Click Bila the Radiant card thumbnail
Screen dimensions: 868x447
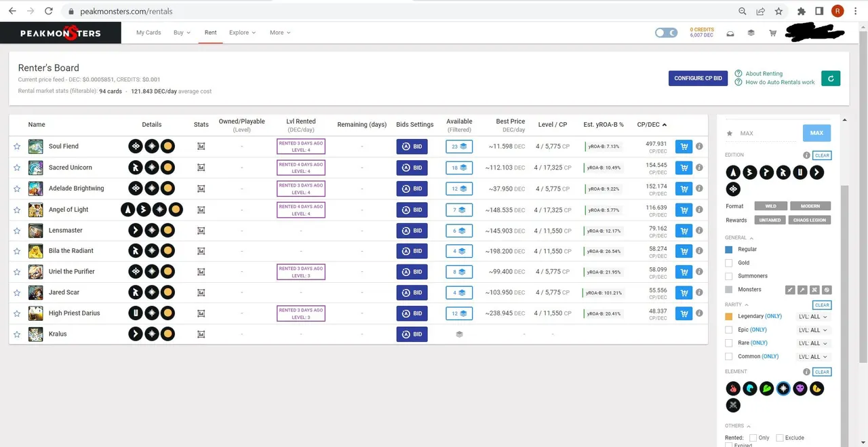tap(35, 250)
